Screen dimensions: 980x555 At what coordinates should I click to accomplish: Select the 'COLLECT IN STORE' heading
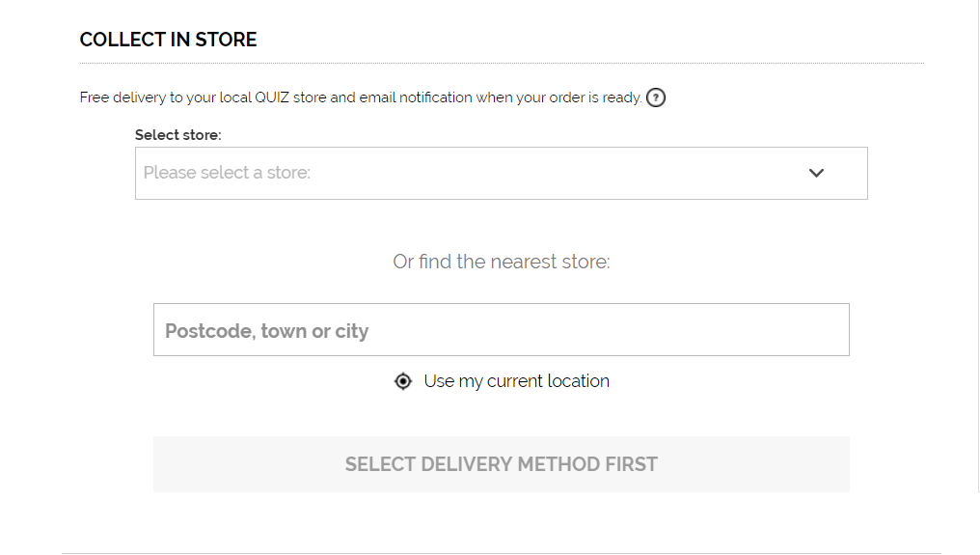(168, 40)
